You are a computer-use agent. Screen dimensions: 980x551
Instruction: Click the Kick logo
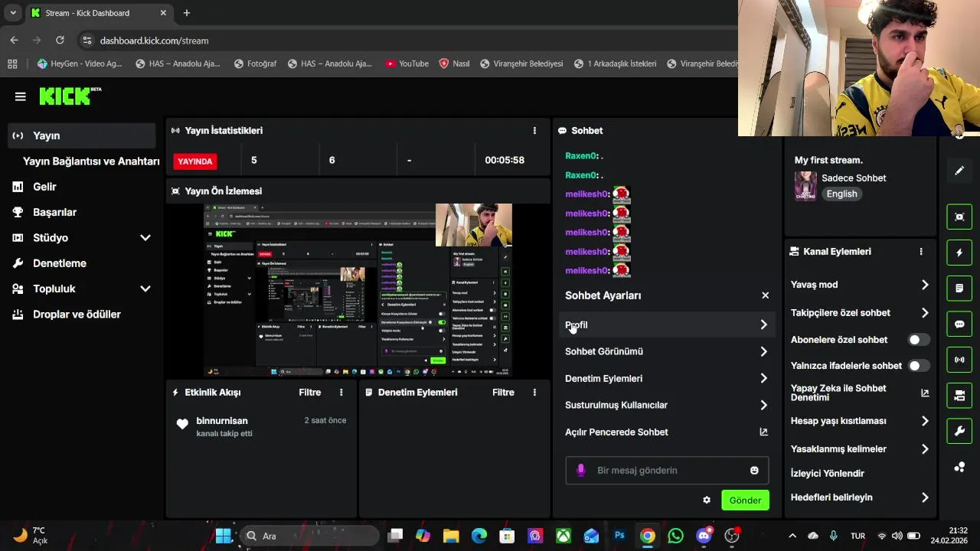(70, 96)
